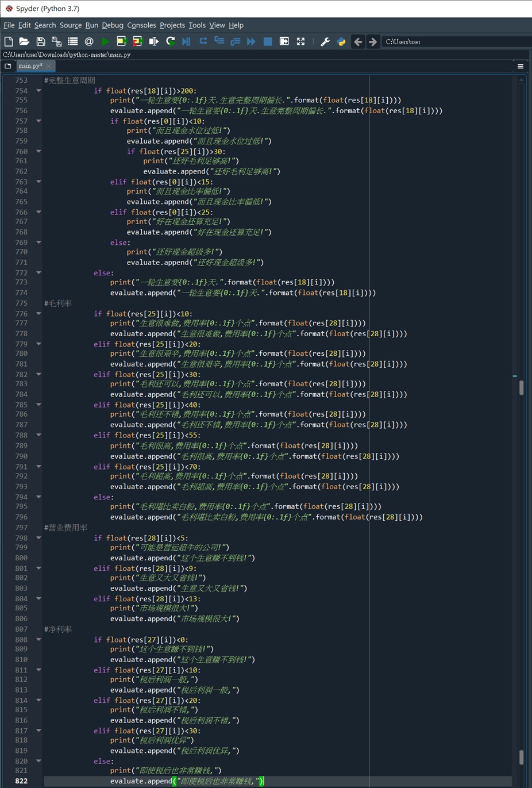Viewport: 532px width, 788px height.
Task: Click the working directory path field
Action: point(457,41)
